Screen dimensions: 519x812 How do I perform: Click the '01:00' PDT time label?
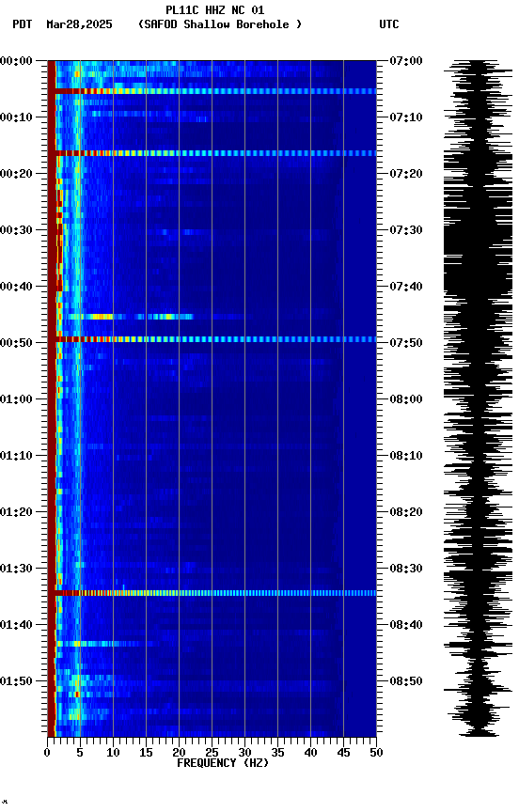point(16,399)
